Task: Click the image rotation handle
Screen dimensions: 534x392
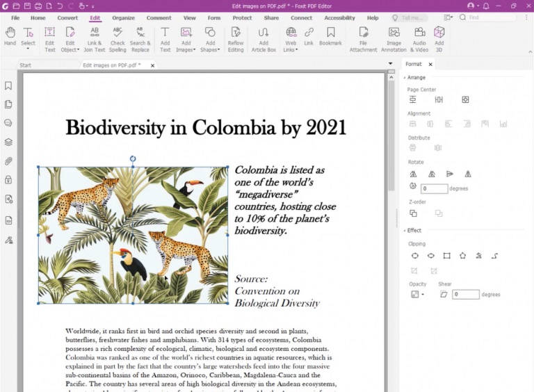Action: 133,158
